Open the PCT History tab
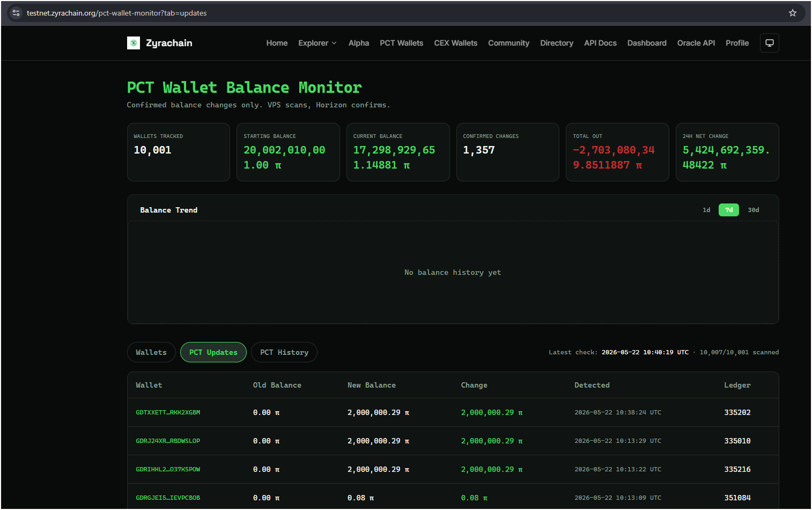Image resolution: width=812 pixels, height=510 pixels. (284, 352)
